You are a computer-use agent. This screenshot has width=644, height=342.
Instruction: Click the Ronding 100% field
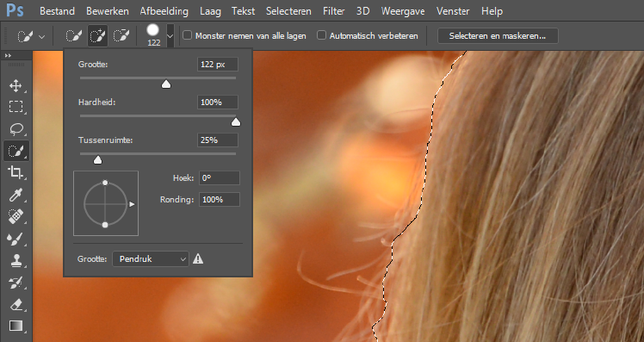tap(220, 199)
